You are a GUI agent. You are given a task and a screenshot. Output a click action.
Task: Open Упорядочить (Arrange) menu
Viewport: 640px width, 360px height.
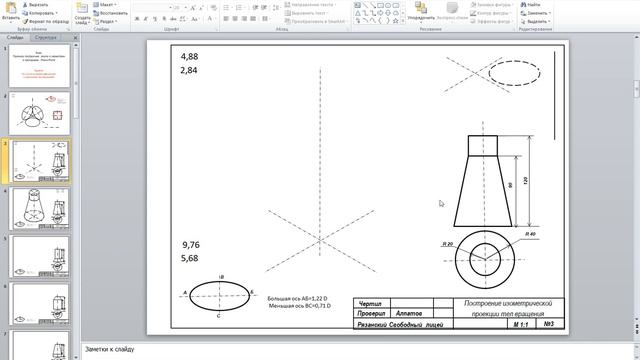coord(420,11)
